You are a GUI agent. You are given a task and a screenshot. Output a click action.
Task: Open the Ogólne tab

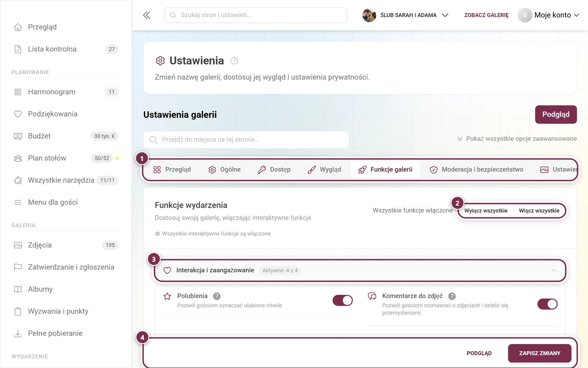[225, 170]
